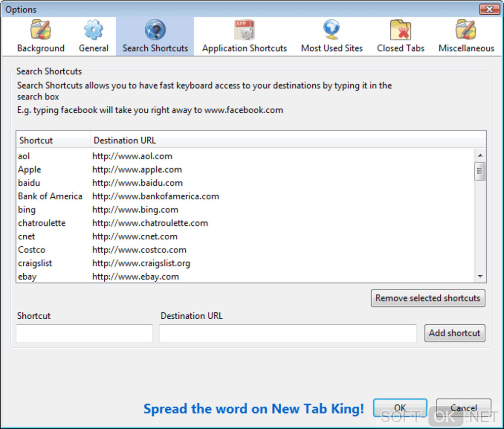
Task: Select the Costco shortcut row
Action: tap(245, 250)
